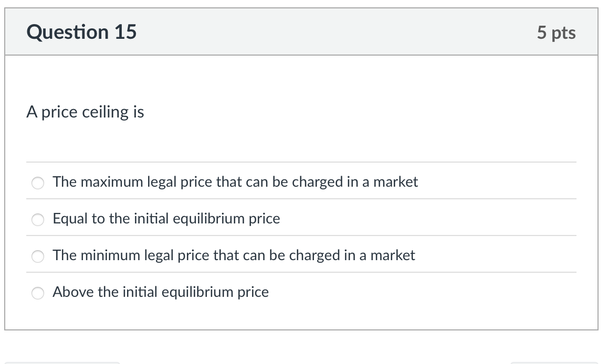
Task: Click the radio circle beside the second answer
Action: 37,220
